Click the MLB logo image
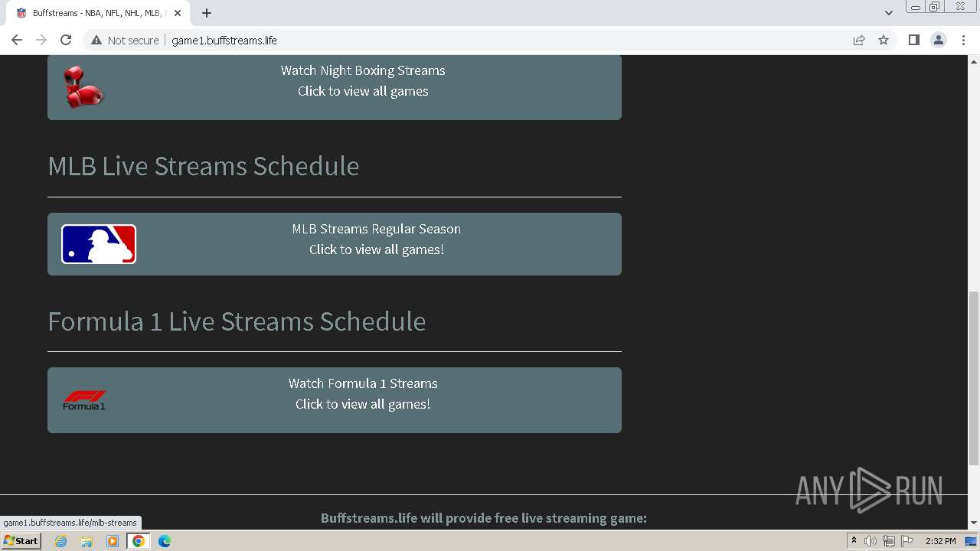 99,244
